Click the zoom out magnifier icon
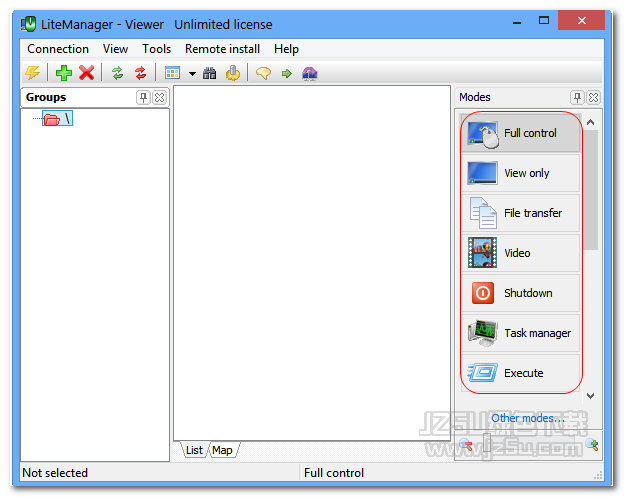The width and height of the screenshot is (624, 497). [x=466, y=444]
